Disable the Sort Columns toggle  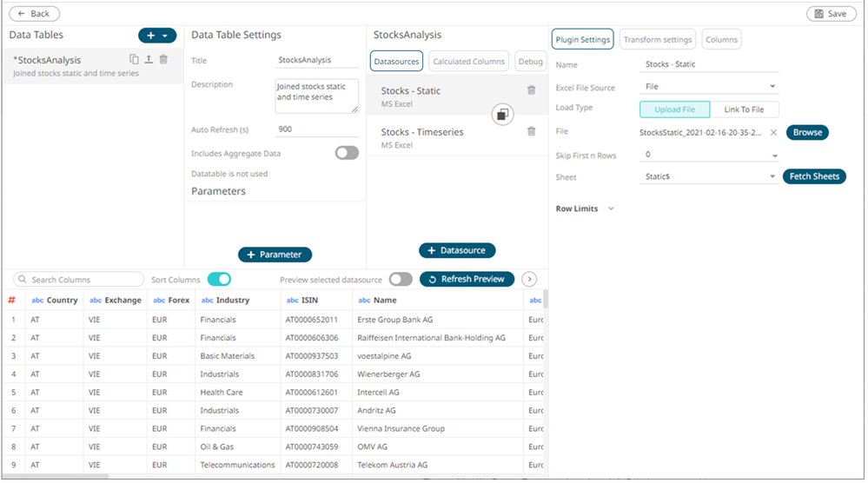(x=219, y=279)
